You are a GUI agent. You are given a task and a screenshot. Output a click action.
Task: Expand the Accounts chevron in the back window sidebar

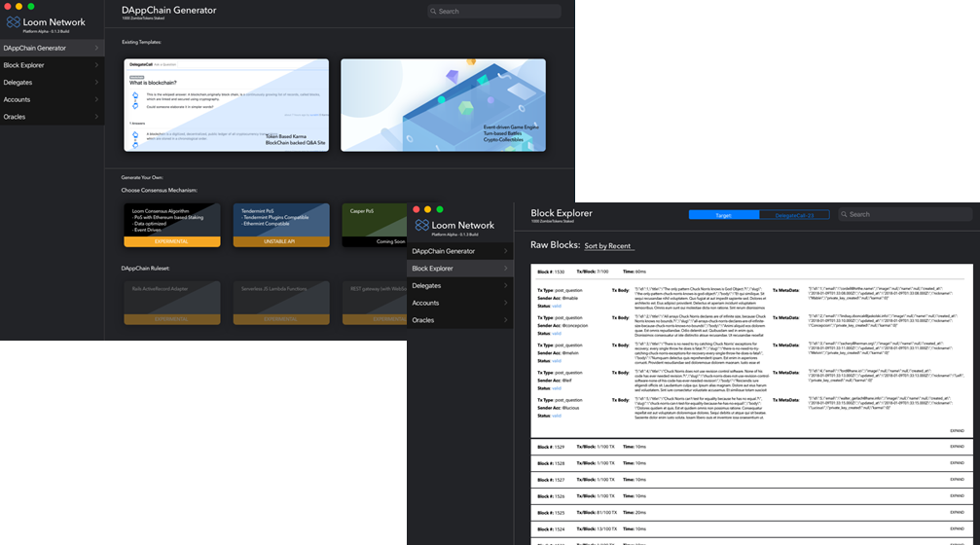96,99
